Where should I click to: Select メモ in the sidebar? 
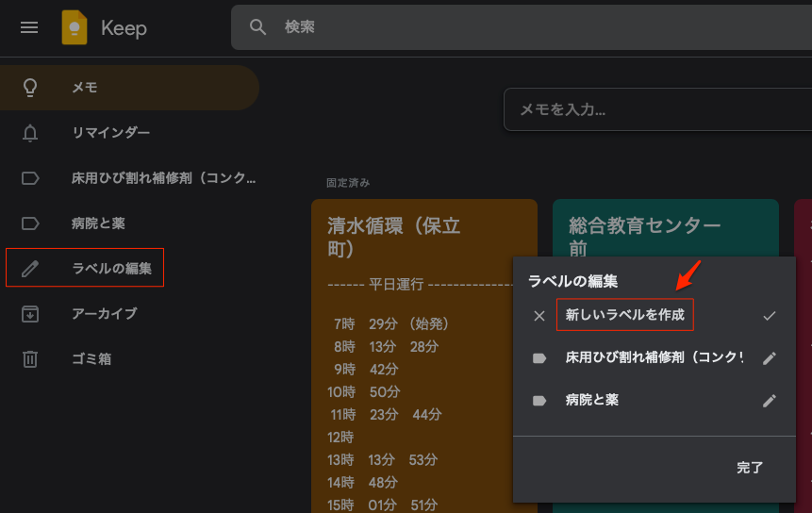tap(85, 88)
